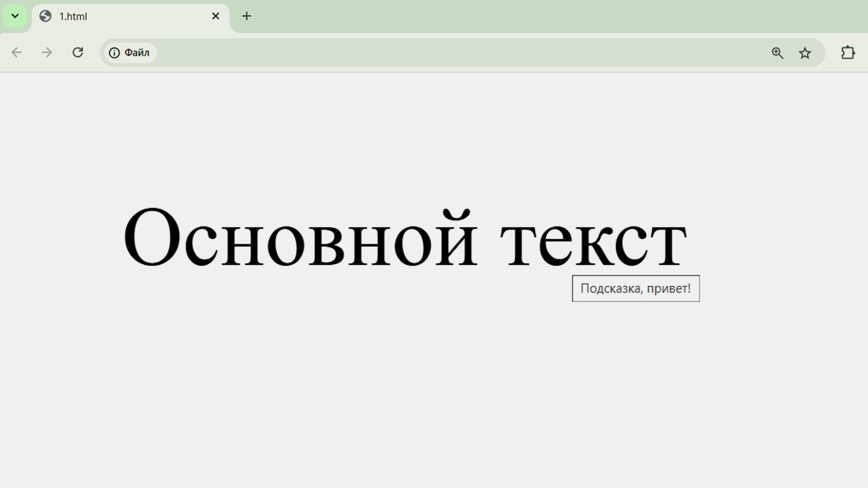Close the 1.html tab

215,16
